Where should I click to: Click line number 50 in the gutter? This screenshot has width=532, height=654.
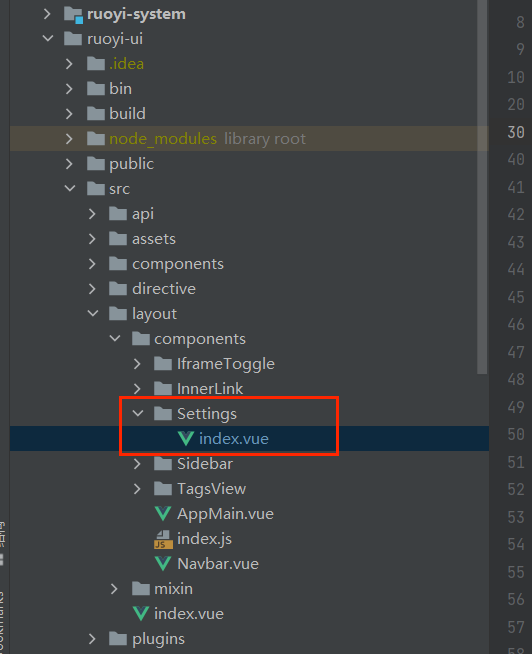[516, 435]
